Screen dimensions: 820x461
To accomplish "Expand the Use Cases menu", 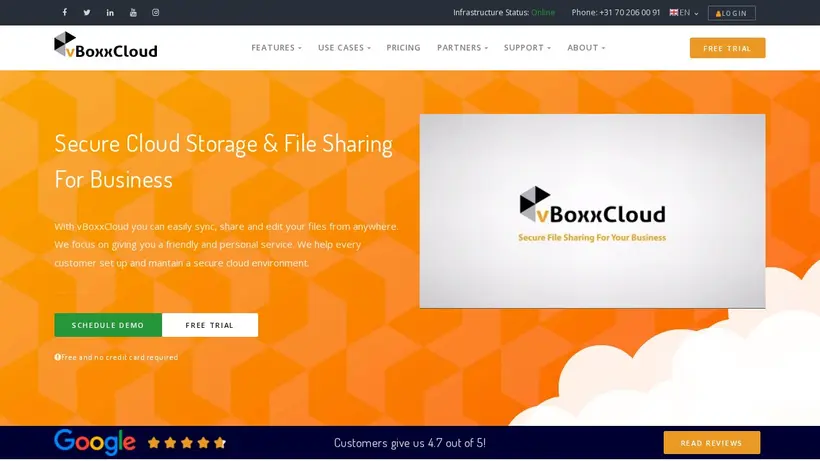I will [x=344, y=48].
